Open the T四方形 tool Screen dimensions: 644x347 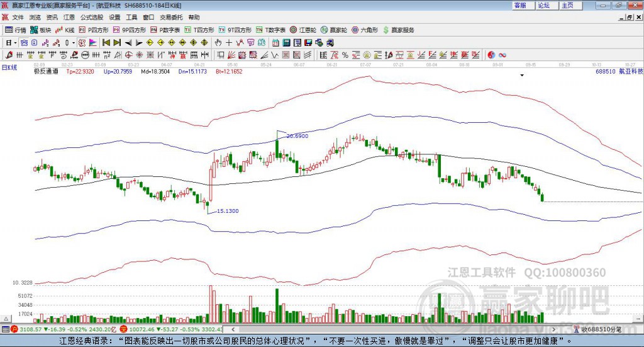(x=199, y=30)
